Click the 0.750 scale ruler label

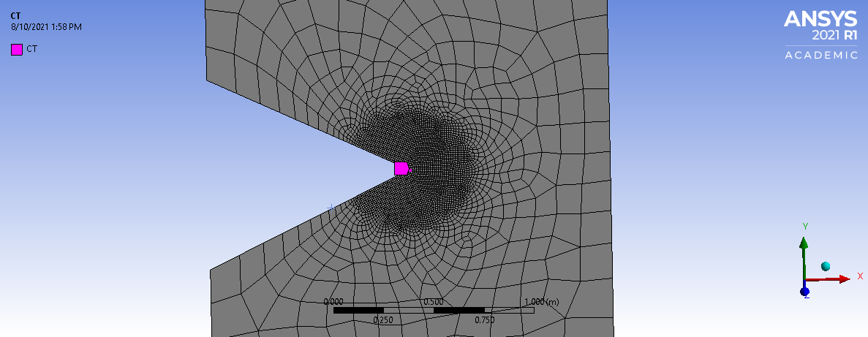pos(484,320)
